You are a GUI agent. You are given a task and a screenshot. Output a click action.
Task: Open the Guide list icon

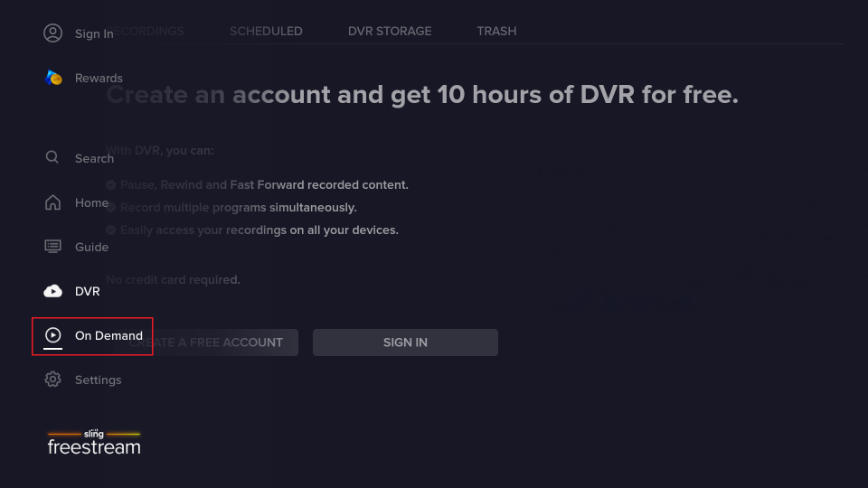(x=52, y=246)
